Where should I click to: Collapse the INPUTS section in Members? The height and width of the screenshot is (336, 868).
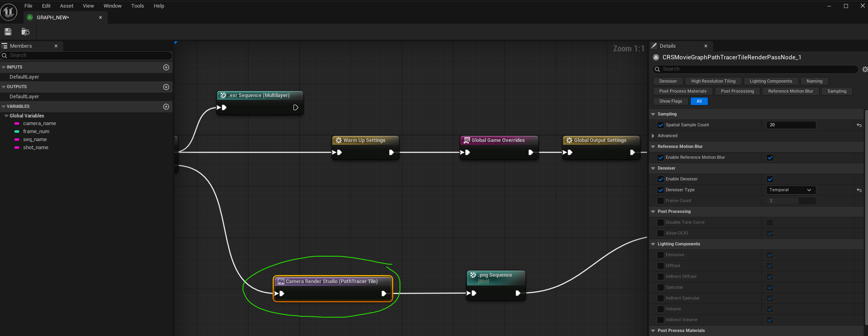click(x=4, y=67)
